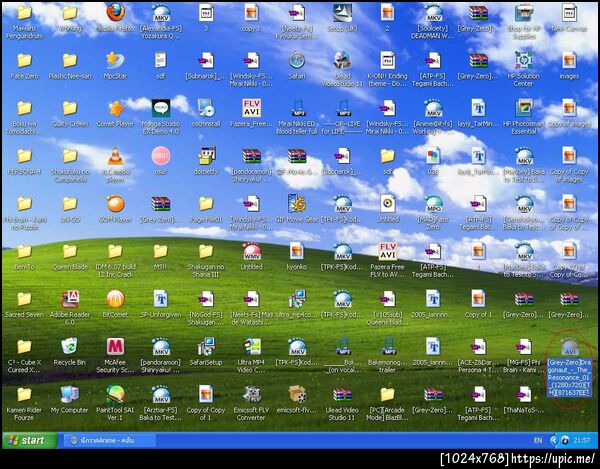Click the Shop for HP Supplies icon
Image resolution: width=600 pixels, height=469 pixels.
523,13
